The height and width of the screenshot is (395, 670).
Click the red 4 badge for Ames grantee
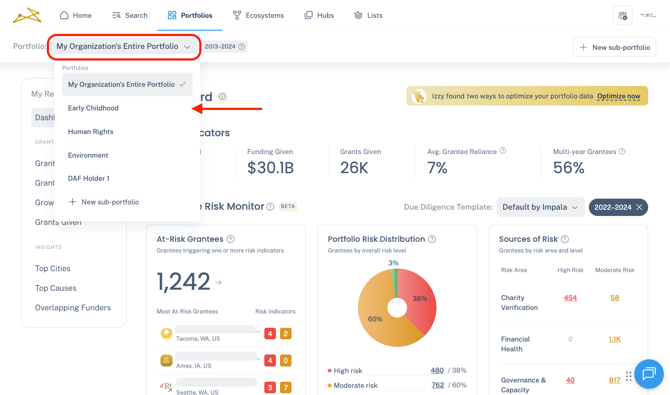tap(270, 360)
